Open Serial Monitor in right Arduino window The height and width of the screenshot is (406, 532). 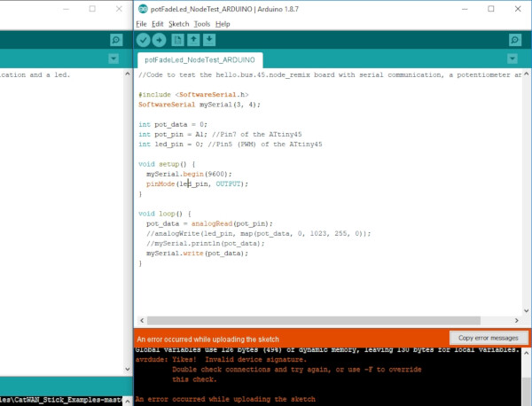515,40
